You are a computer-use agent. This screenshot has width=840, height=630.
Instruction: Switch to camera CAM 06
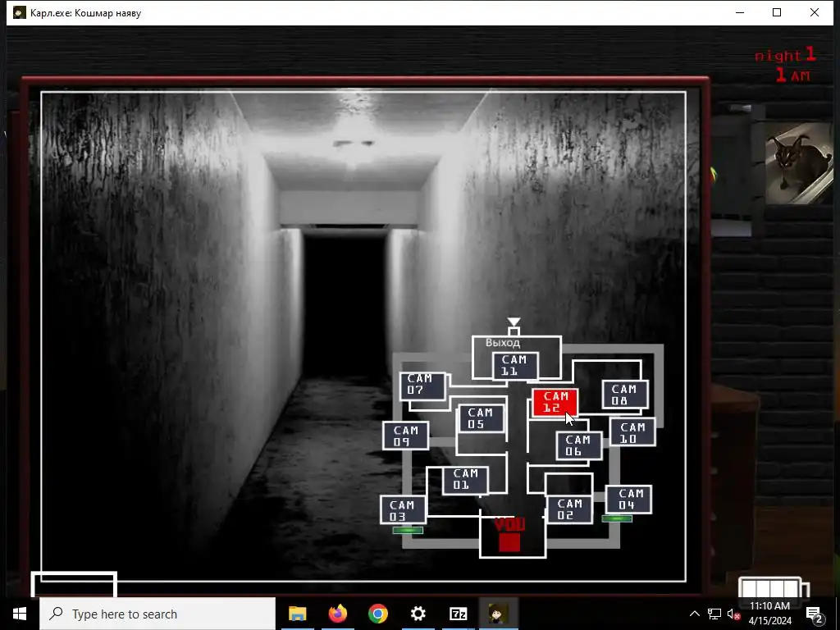pos(579,445)
